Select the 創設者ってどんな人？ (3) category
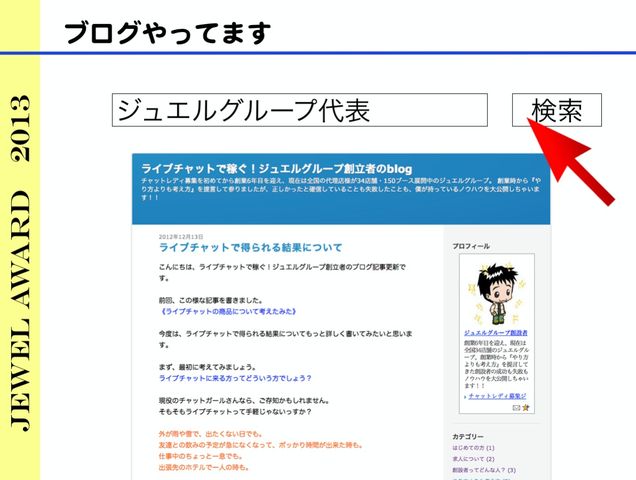The width and height of the screenshot is (636, 480). click(484, 470)
